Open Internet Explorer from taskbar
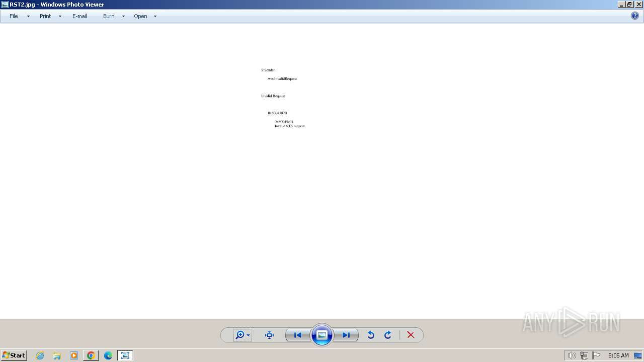 40,355
